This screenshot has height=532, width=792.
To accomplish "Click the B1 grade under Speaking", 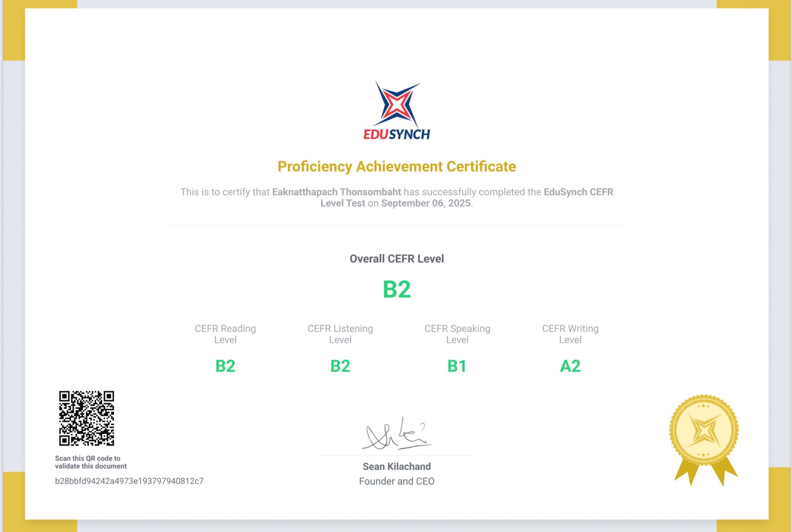I will click(457, 366).
